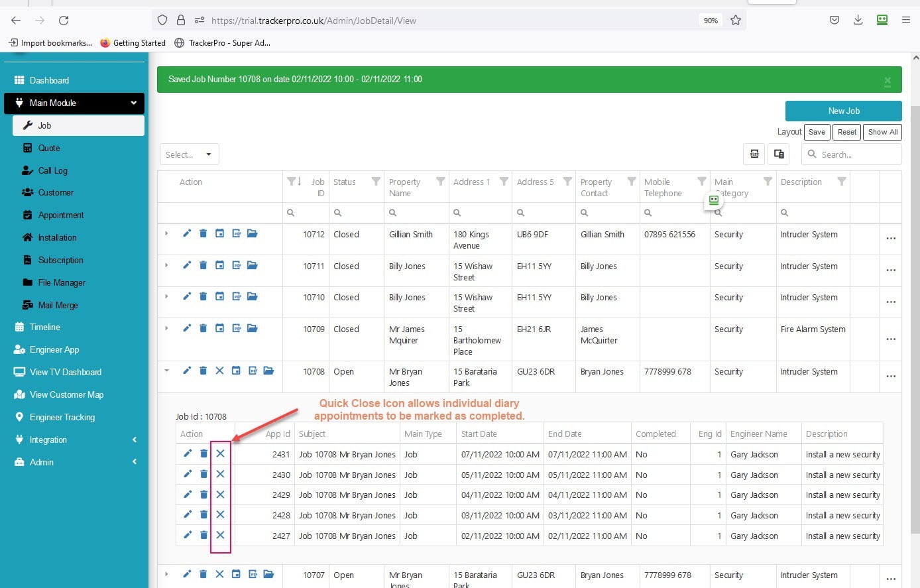Open the Select... dropdown

189,154
